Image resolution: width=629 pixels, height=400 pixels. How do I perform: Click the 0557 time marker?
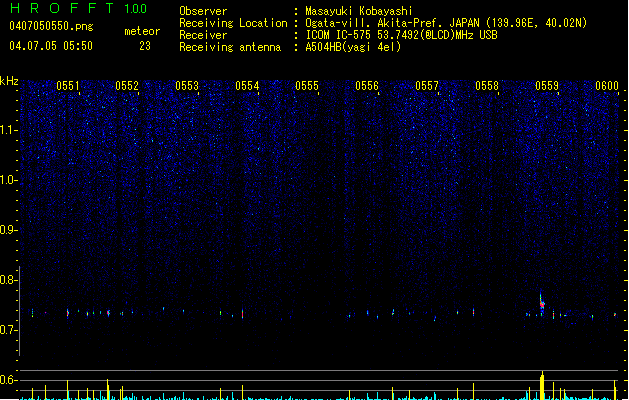coord(427,86)
